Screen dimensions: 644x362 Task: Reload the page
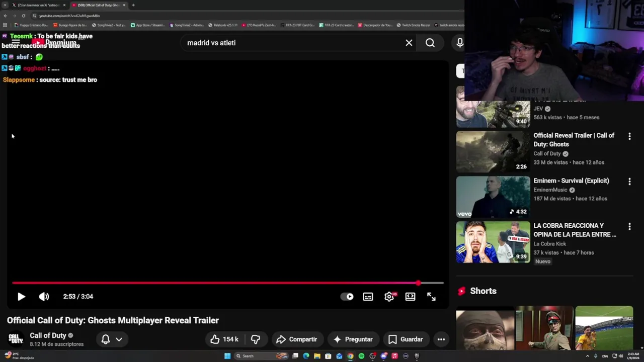(23, 16)
